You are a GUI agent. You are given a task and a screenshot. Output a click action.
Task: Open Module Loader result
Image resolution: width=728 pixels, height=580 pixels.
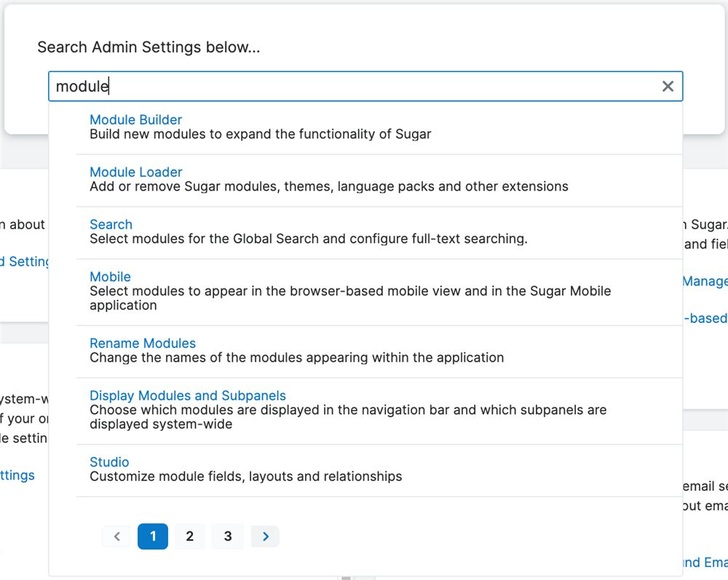(135, 172)
